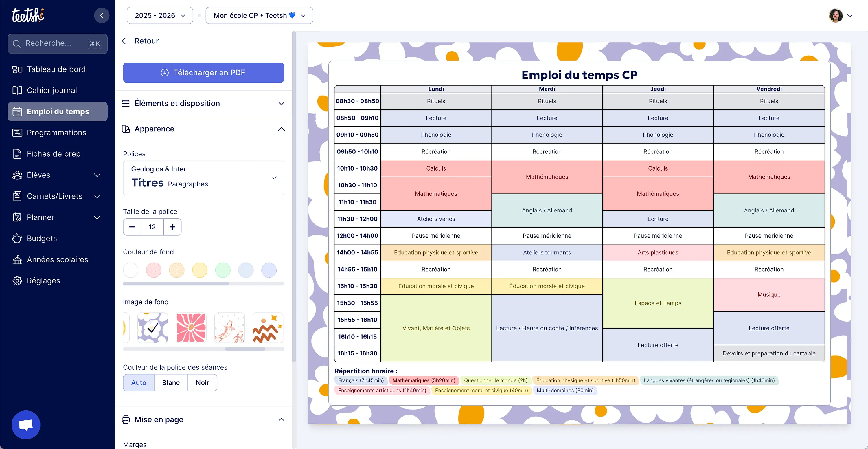Screen dimensions: 868x449
Task: Expand the Élèves submenu chevron
Action: [x=97, y=175]
